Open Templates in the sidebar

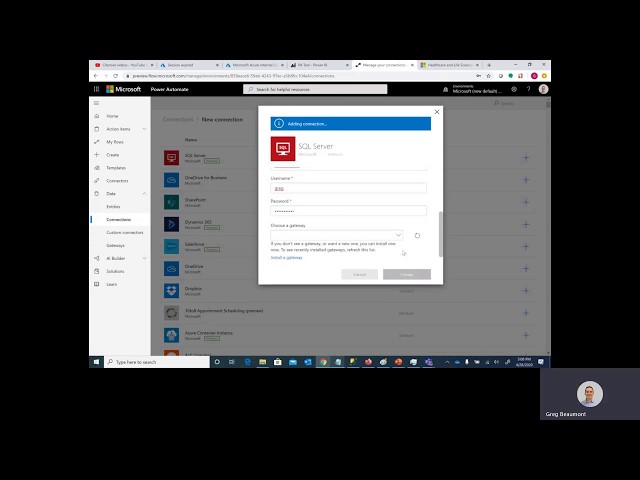116,168
